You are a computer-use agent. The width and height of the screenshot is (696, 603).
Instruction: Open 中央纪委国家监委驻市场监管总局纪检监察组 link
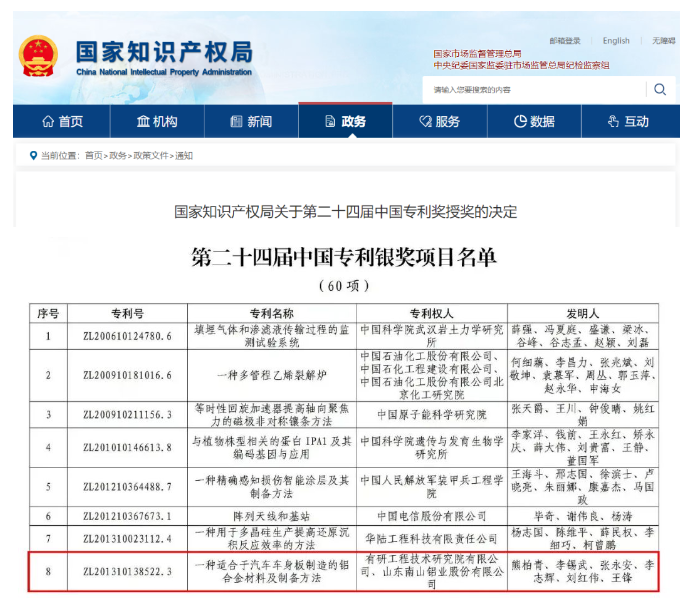tap(520, 65)
